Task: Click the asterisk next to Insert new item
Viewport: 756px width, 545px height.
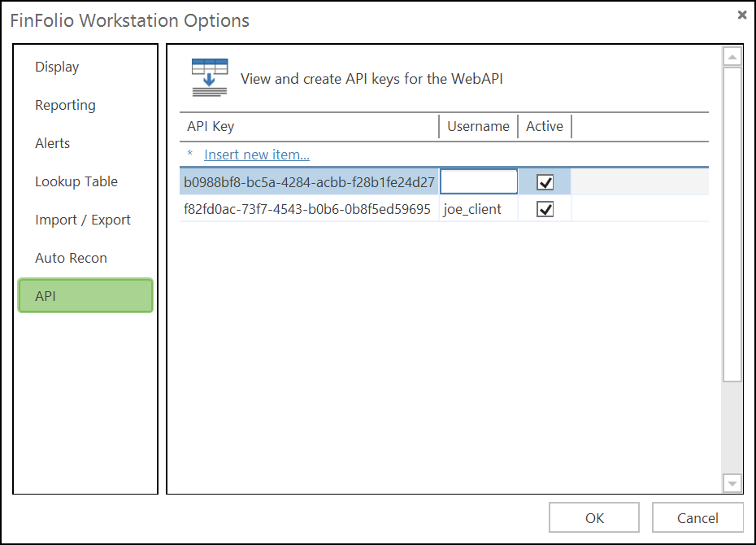Action: [189, 155]
